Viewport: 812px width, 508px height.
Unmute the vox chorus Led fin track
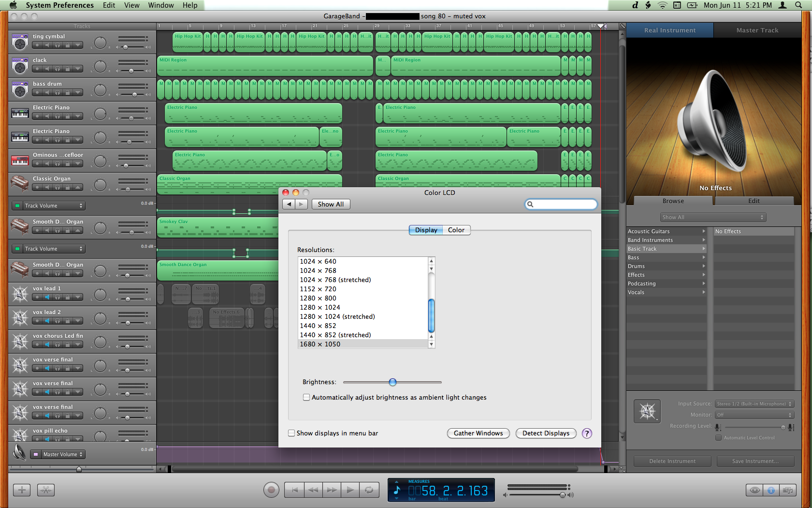[x=47, y=344]
